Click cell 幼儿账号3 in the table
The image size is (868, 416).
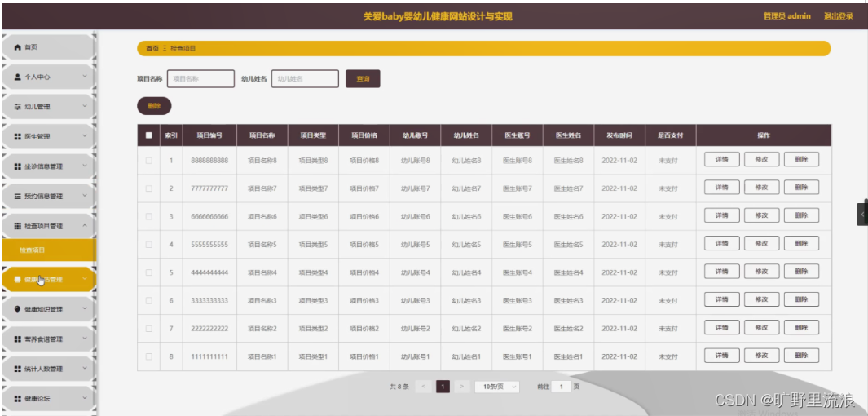pos(415,301)
